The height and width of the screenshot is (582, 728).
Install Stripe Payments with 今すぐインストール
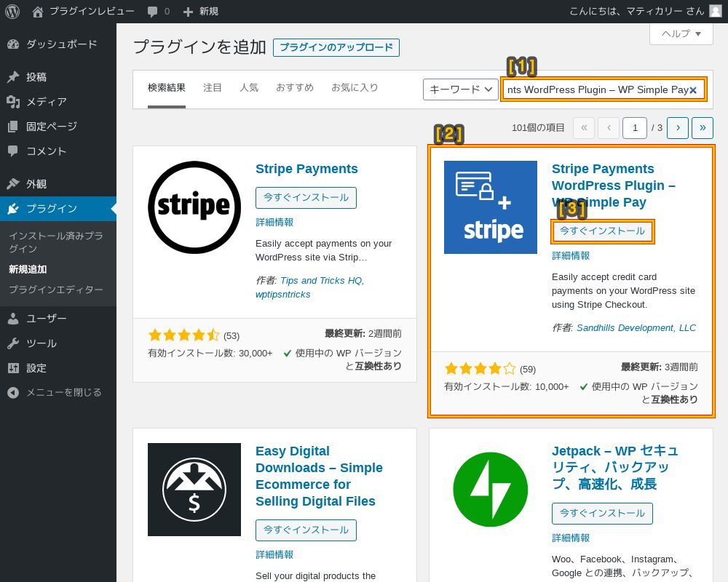tap(306, 198)
